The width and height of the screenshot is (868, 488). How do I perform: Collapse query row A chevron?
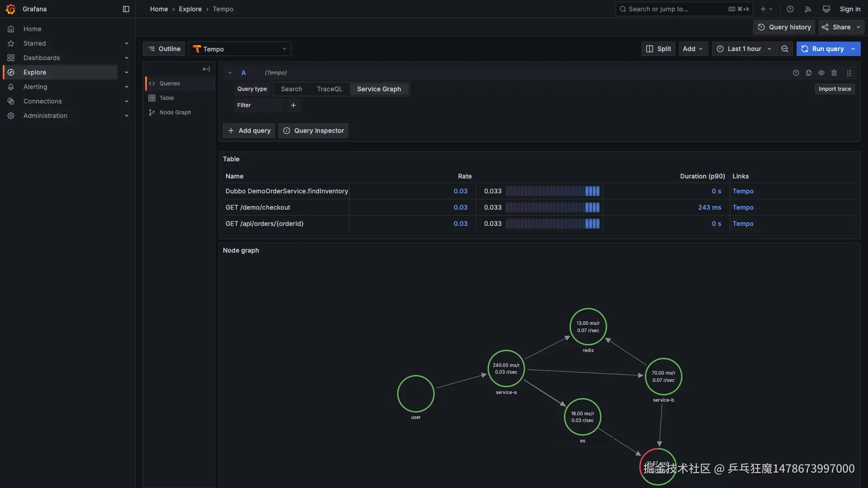coord(230,73)
